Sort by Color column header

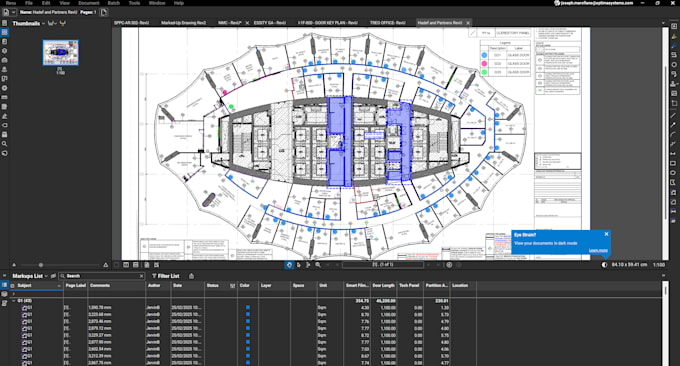pyautogui.click(x=245, y=286)
